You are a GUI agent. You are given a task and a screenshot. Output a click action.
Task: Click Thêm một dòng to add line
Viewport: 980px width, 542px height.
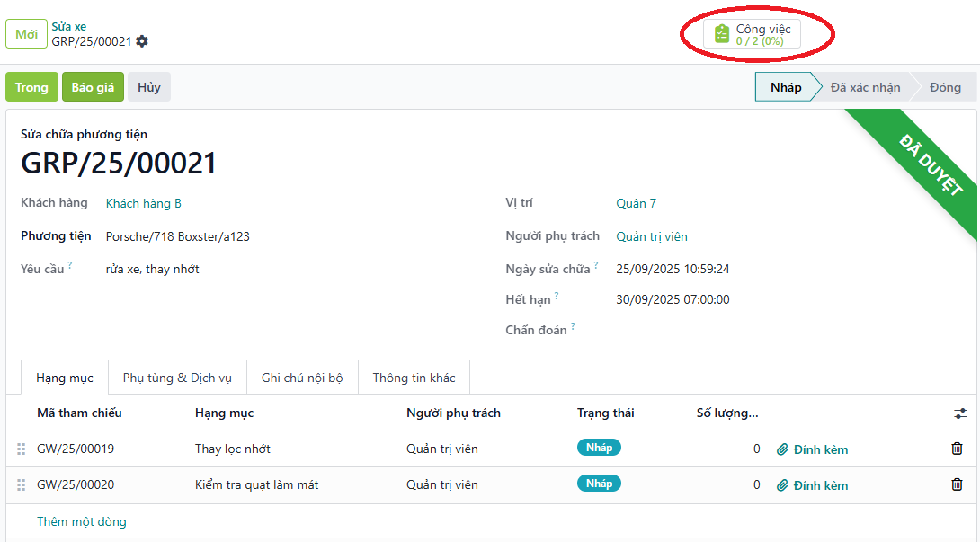82,521
